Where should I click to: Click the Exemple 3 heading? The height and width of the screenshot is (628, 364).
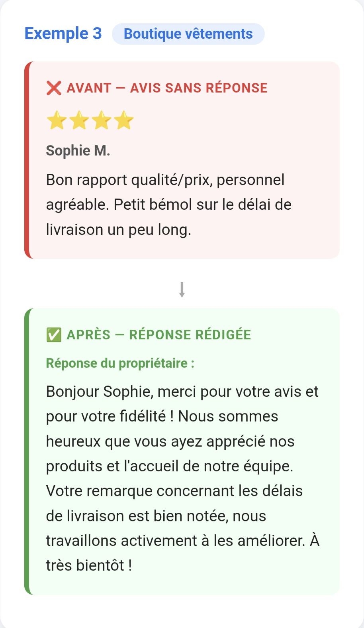(63, 33)
